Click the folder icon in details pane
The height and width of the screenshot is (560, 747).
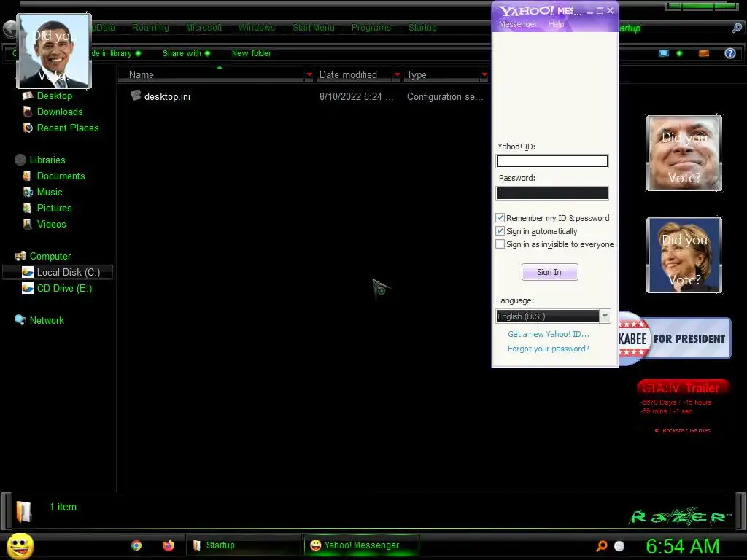click(x=24, y=512)
